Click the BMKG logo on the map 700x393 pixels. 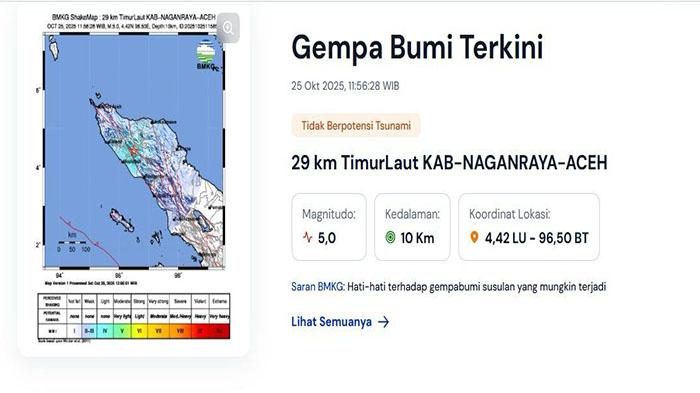(x=206, y=55)
